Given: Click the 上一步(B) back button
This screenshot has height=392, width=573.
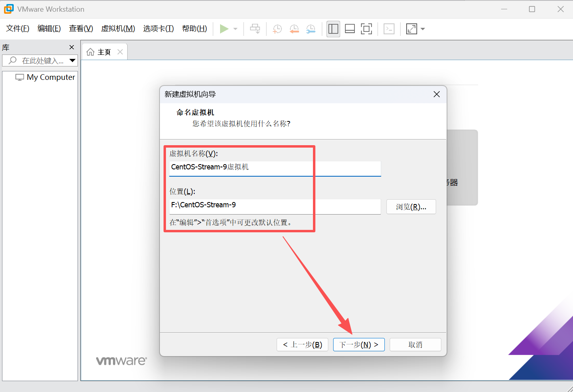Looking at the screenshot, I should pos(302,345).
